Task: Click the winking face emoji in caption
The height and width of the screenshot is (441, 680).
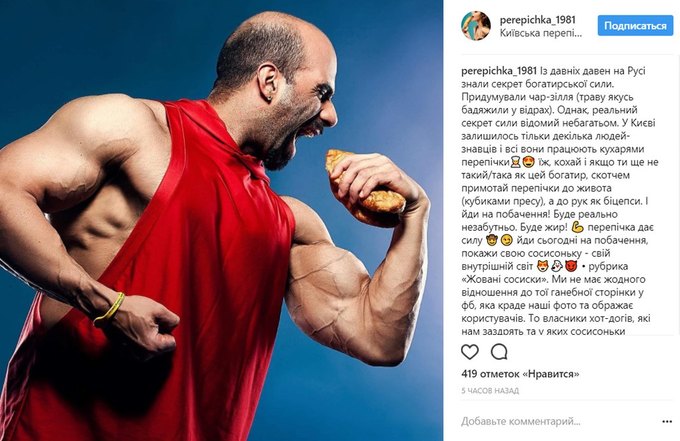Action: pyautogui.click(x=506, y=240)
